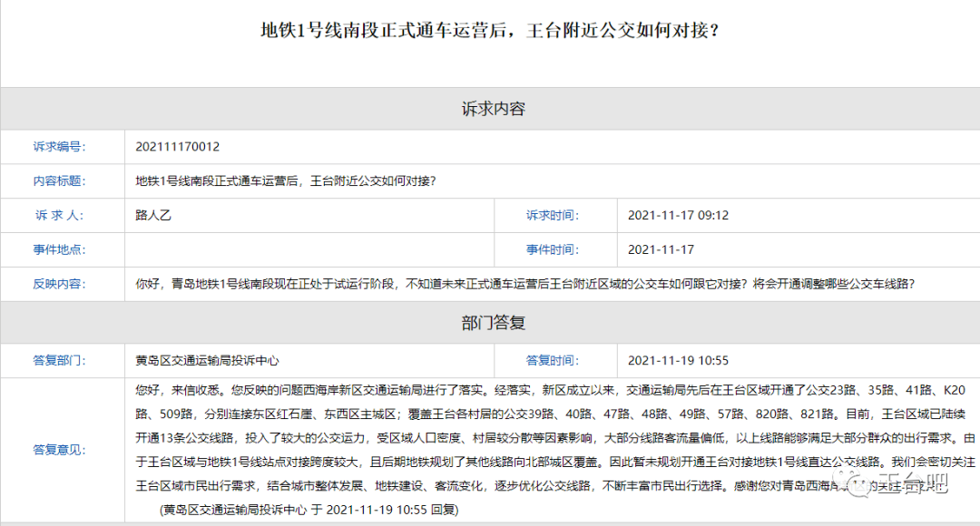This screenshot has height=526, width=980.
Task: Click the 答复时间 value 2021-11-19 10:55
Action: coord(678,361)
